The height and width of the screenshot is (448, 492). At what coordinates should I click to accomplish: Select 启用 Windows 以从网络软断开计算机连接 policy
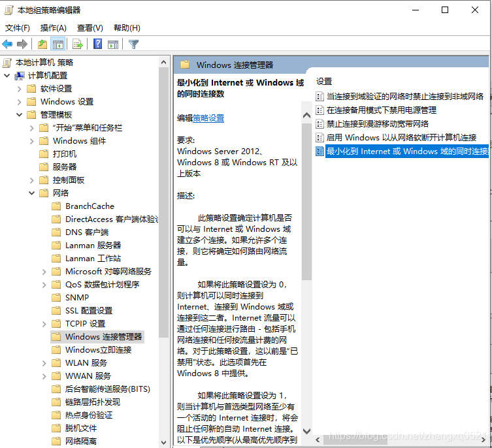(x=401, y=138)
